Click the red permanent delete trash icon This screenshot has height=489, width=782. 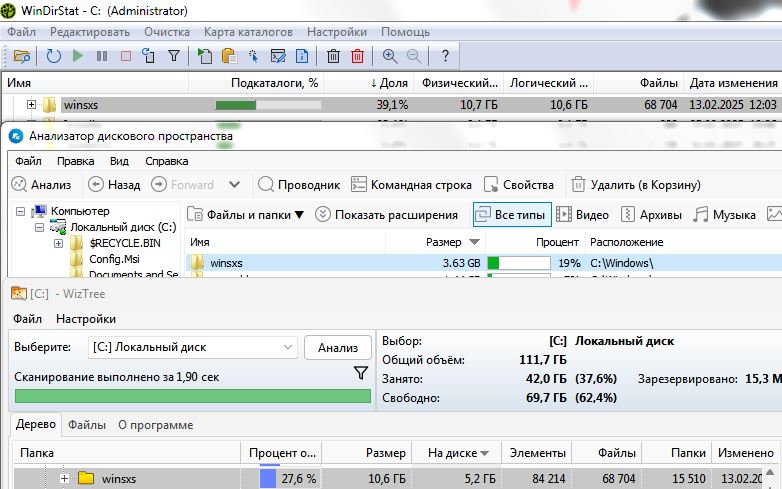(x=357, y=56)
